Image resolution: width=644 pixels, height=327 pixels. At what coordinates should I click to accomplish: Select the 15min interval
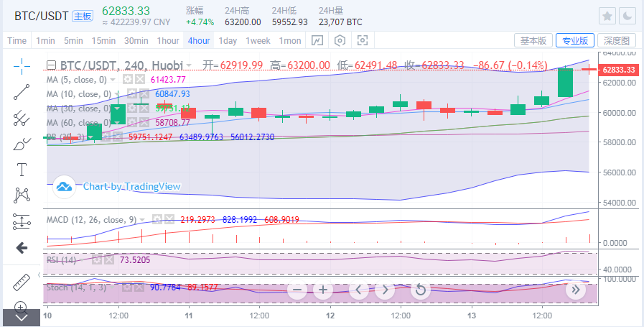[103, 41]
